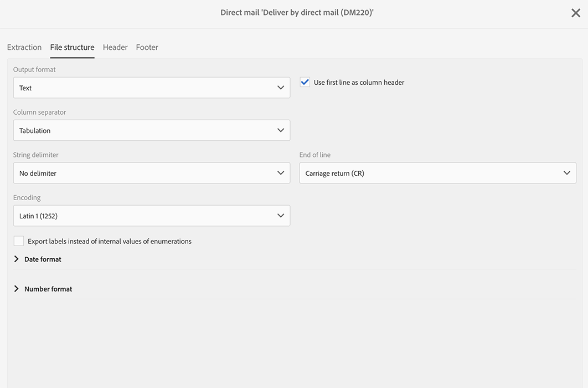Click the End of line chevron arrow
Screen dimensions: 588x388
tap(567, 173)
